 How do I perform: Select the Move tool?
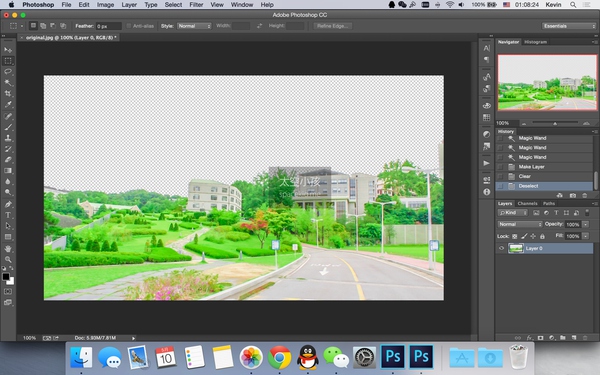tap(8, 50)
